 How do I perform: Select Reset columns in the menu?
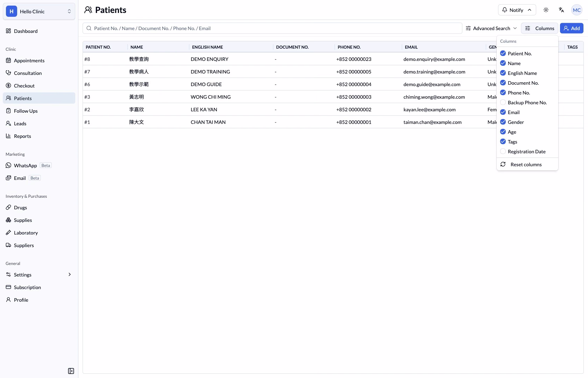[527, 164]
